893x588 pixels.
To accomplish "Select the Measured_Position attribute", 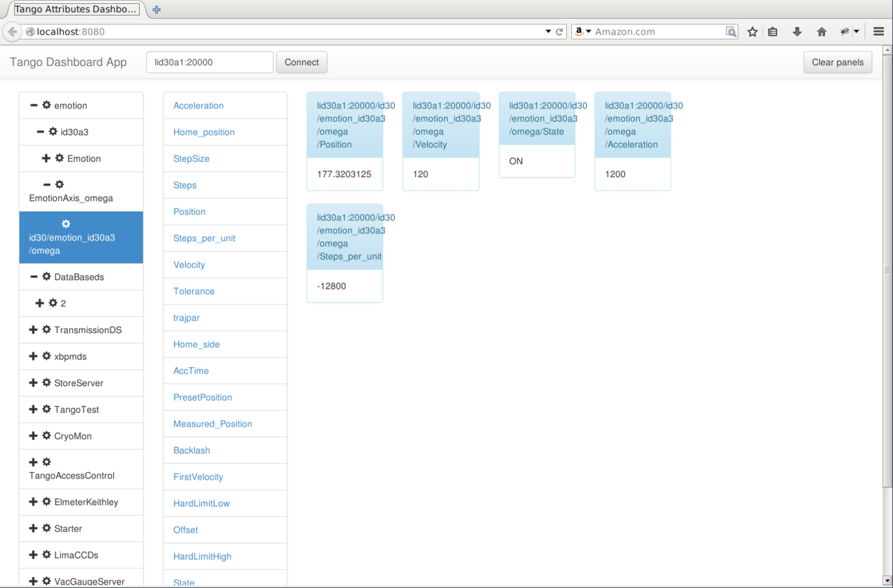I will [225, 424].
